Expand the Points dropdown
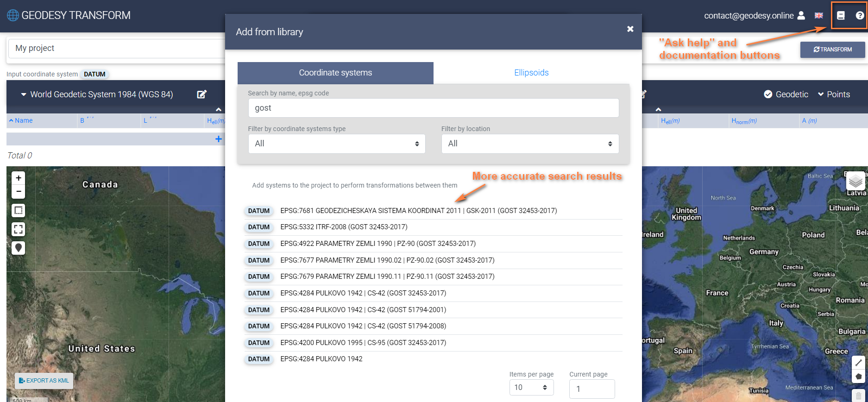The width and height of the screenshot is (868, 402). 834,94
